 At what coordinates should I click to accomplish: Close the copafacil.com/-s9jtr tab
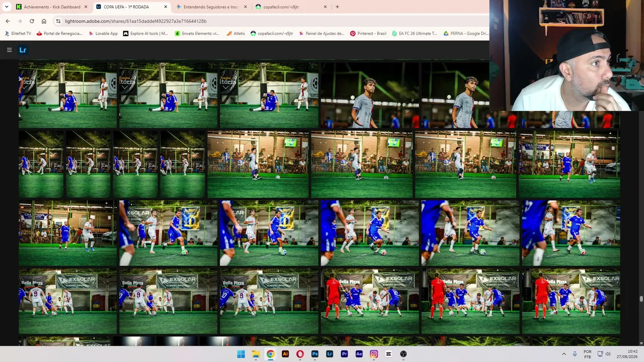point(325,7)
